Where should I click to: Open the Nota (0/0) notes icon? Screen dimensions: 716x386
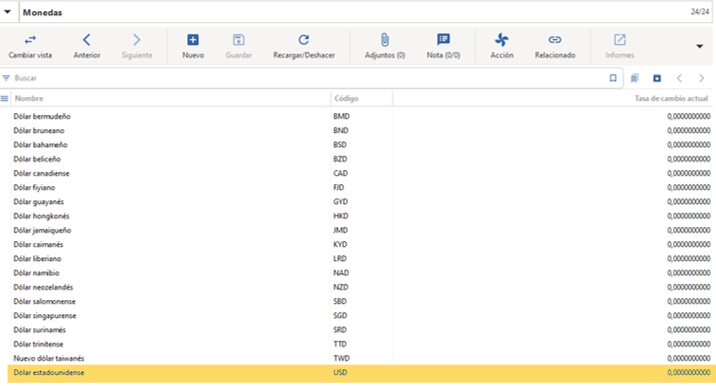click(x=443, y=40)
